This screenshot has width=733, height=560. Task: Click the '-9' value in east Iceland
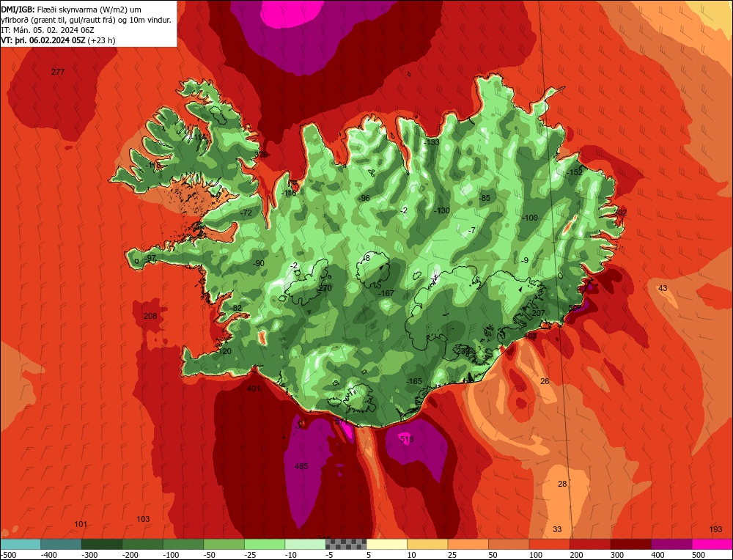point(525,260)
